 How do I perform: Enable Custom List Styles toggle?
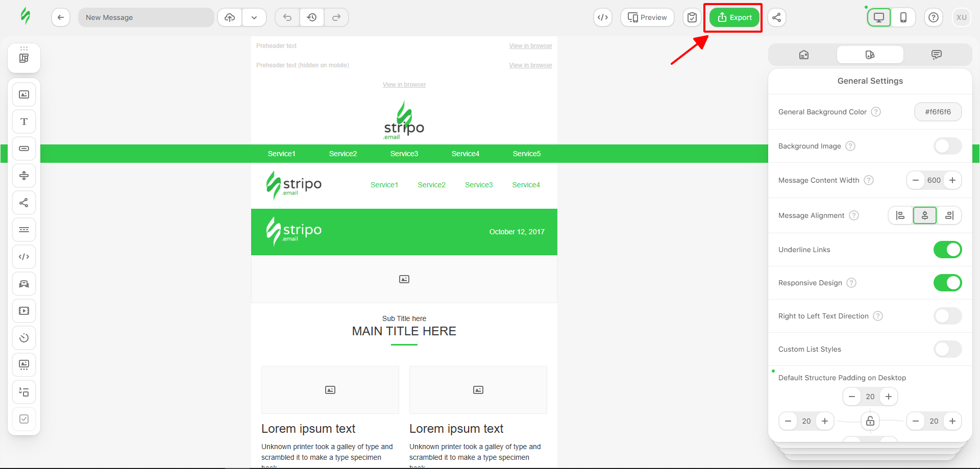click(x=948, y=349)
